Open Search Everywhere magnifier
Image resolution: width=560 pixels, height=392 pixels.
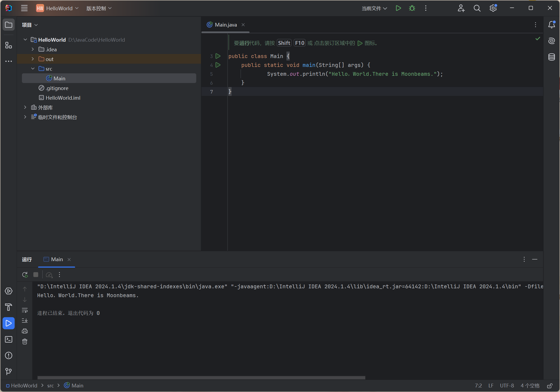tap(477, 8)
